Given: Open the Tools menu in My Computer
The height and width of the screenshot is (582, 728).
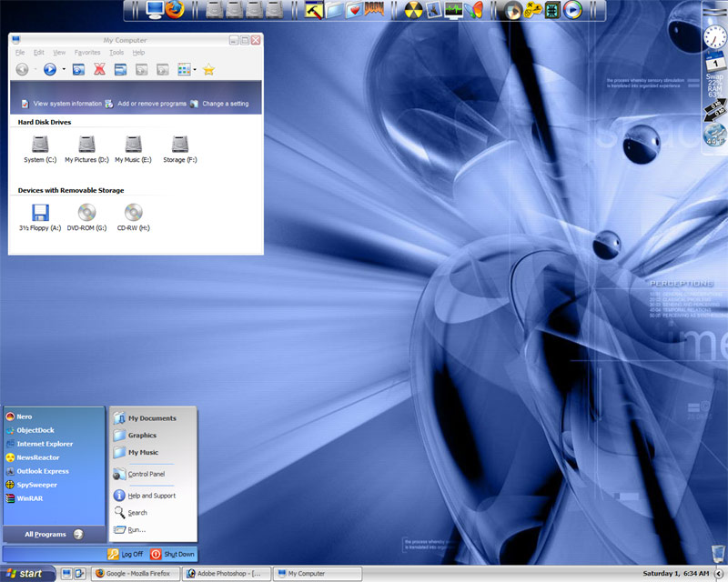Looking at the screenshot, I should pos(116,53).
